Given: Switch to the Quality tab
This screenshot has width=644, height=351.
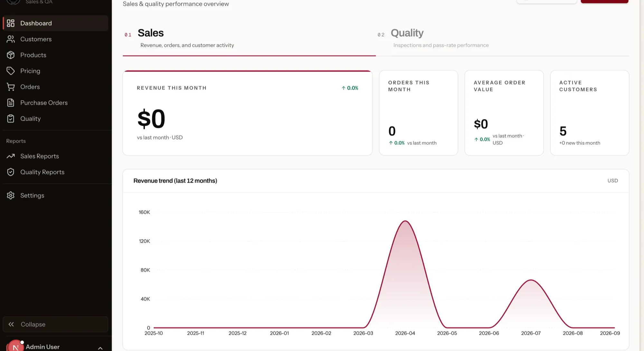Looking at the screenshot, I should click(502, 39).
